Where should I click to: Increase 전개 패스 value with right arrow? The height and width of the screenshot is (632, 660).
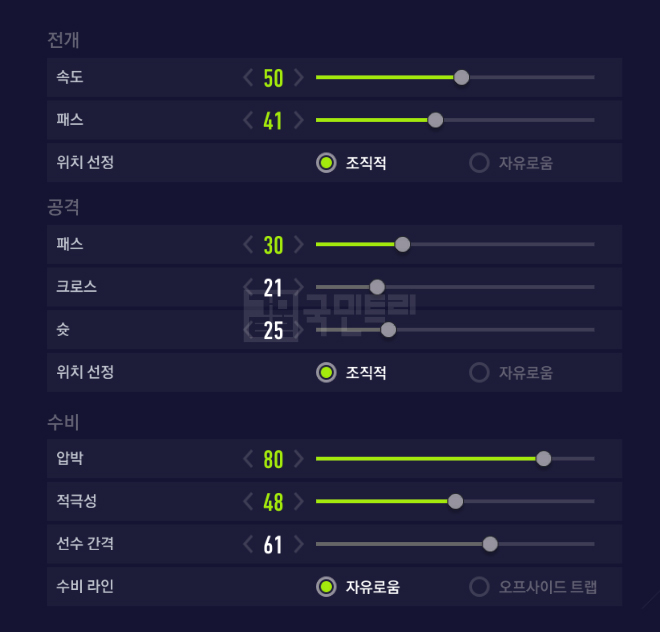pyautogui.click(x=298, y=121)
